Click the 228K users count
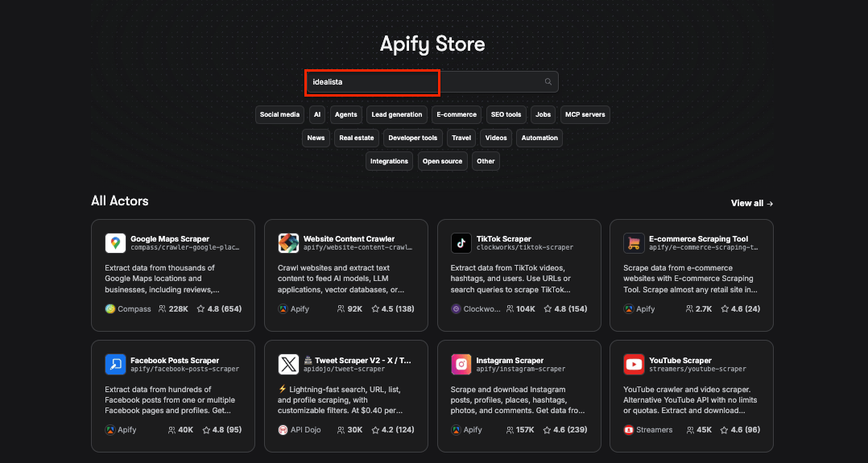The height and width of the screenshot is (463, 868). [178, 309]
